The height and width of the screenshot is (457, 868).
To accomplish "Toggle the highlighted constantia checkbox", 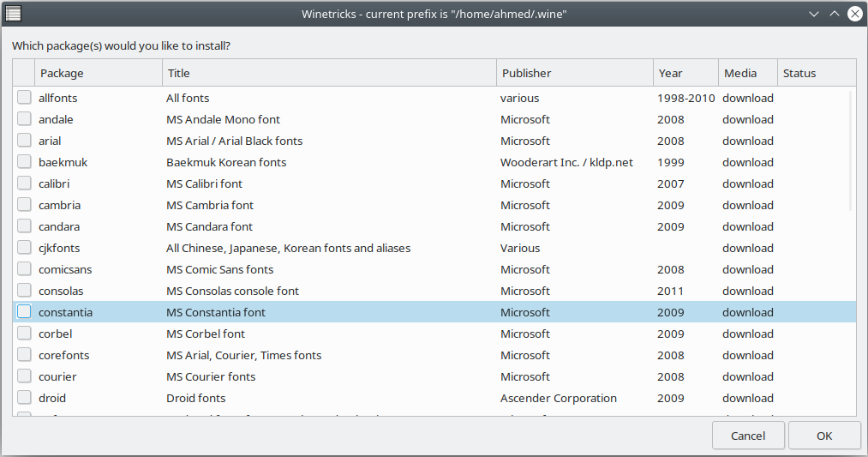I will click(24, 312).
